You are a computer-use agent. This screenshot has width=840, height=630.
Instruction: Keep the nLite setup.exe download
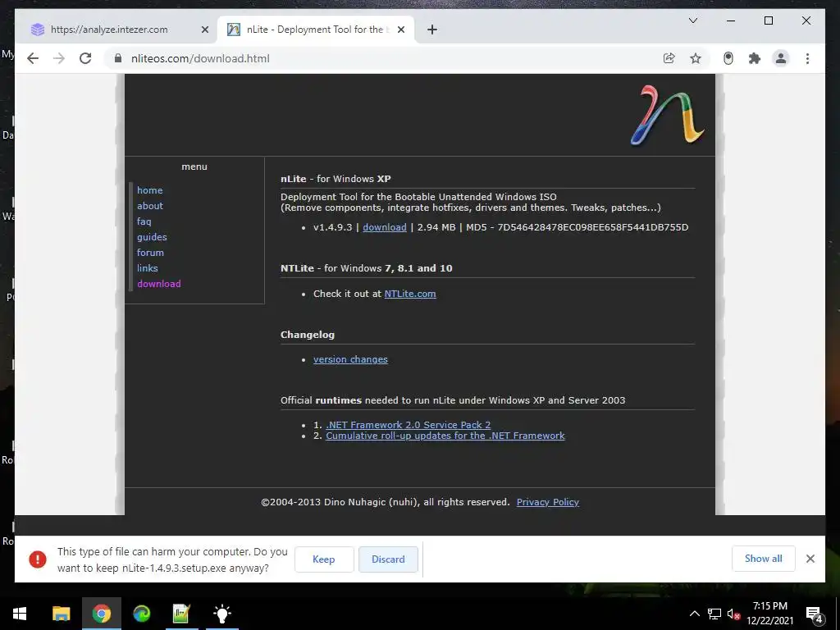click(x=323, y=559)
